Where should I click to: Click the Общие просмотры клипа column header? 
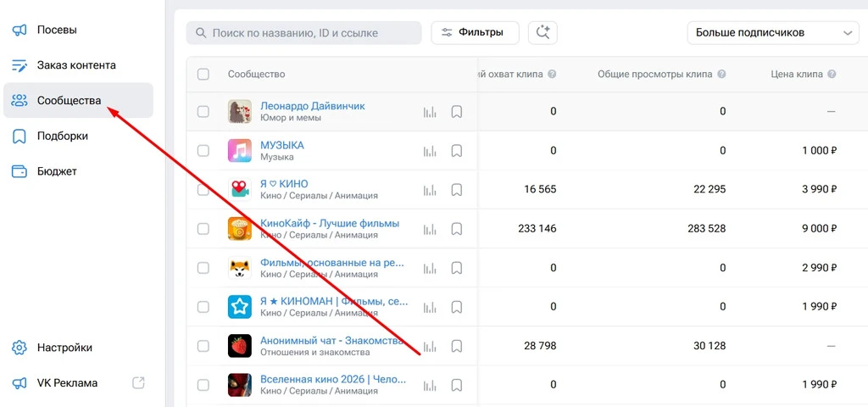click(655, 75)
